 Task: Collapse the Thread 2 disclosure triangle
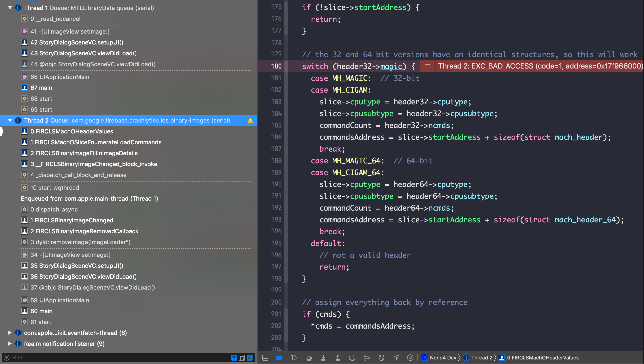point(10,120)
